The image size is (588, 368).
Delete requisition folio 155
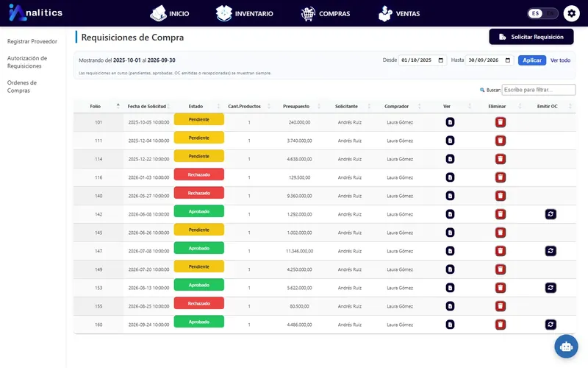point(501,306)
